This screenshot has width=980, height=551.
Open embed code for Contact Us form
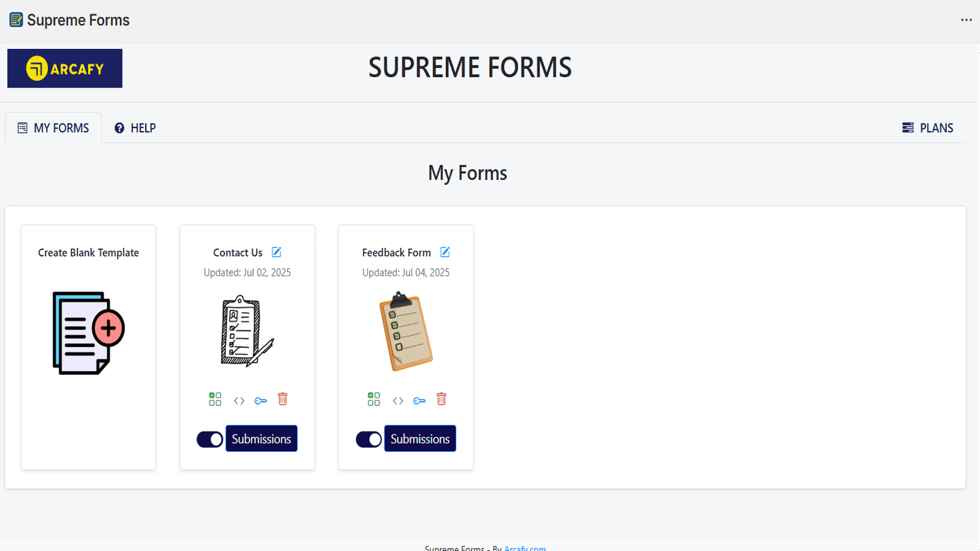click(239, 400)
